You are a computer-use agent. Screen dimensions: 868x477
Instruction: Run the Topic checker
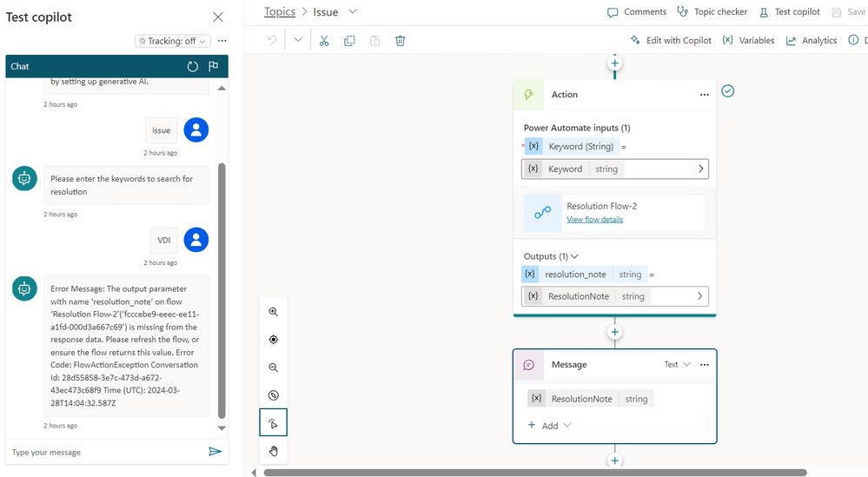click(x=712, y=11)
